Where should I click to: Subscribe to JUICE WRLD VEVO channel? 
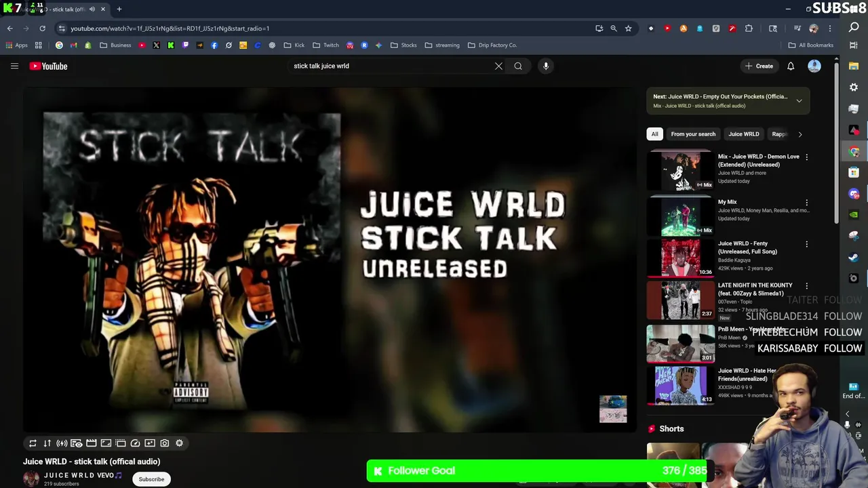coord(151,479)
